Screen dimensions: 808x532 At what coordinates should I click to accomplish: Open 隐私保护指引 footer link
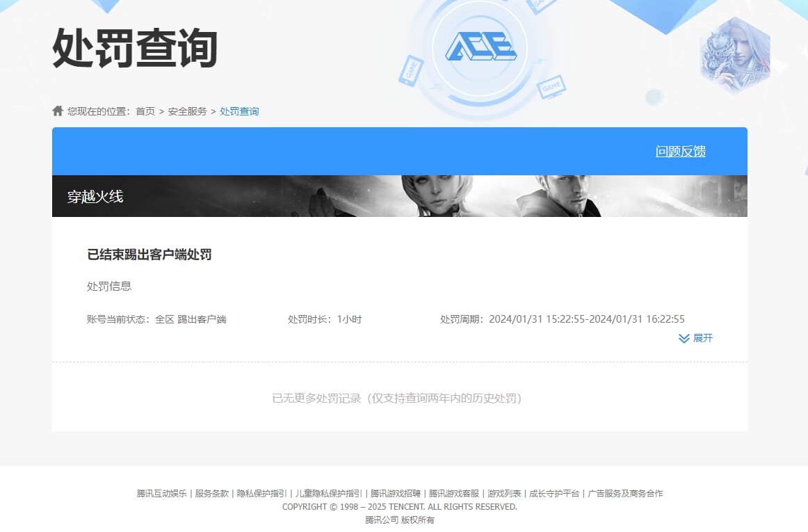(261, 494)
